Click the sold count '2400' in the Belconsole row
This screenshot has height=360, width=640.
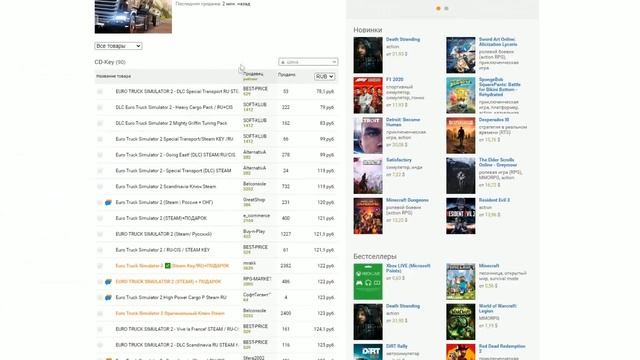(x=286, y=313)
